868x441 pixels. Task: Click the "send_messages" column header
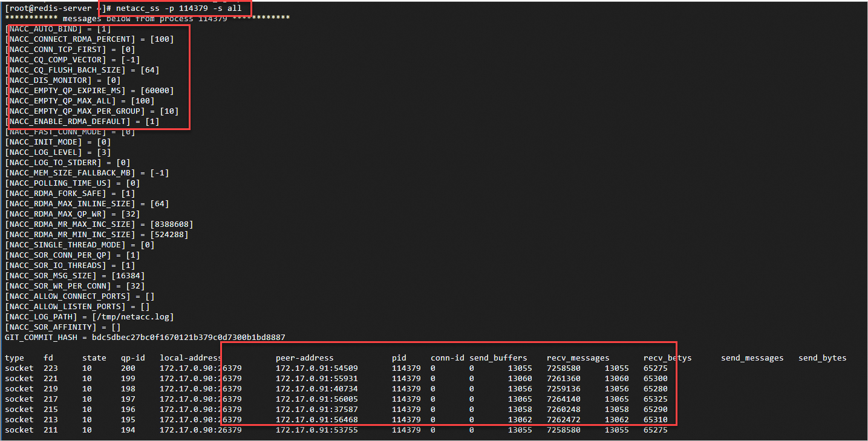coord(752,358)
